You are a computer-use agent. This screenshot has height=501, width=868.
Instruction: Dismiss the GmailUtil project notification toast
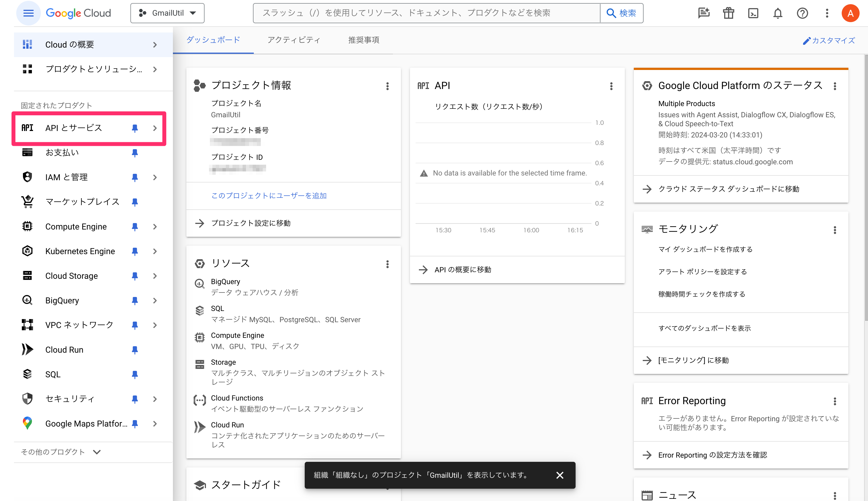coord(560,475)
